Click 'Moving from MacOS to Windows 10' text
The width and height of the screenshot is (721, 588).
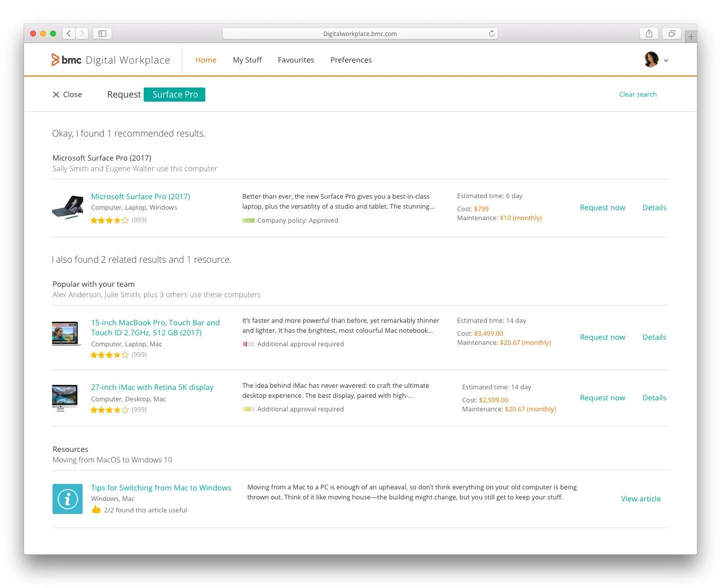[x=112, y=460]
